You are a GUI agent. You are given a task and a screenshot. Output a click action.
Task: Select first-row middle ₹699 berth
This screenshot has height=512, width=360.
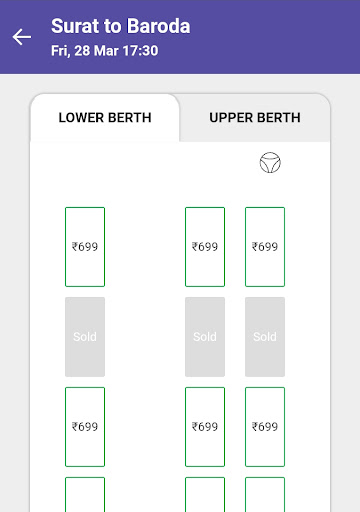(205, 247)
